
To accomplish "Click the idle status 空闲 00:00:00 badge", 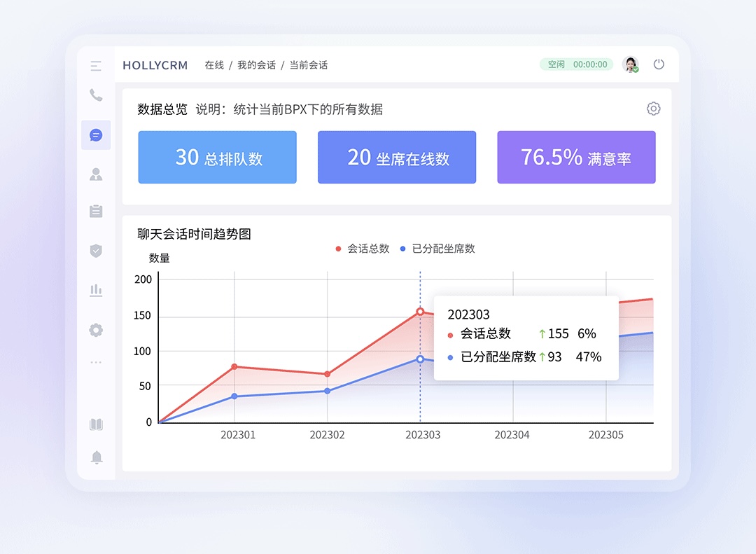I will click(x=577, y=64).
